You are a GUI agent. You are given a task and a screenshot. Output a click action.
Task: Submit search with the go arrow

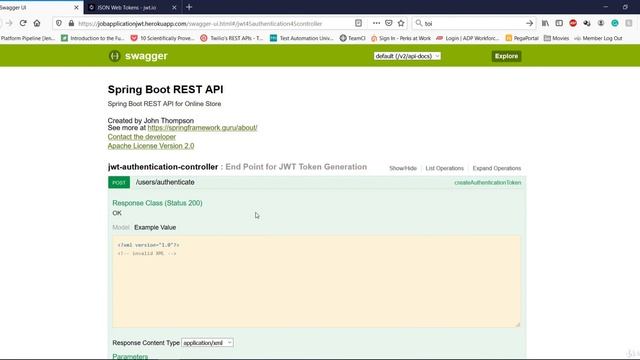[529, 23]
